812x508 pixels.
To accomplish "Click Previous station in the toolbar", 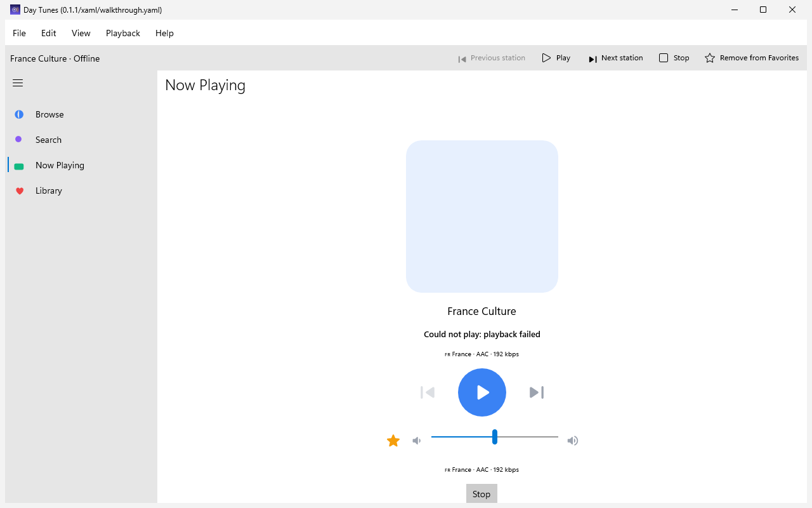I will pyautogui.click(x=492, y=58).
